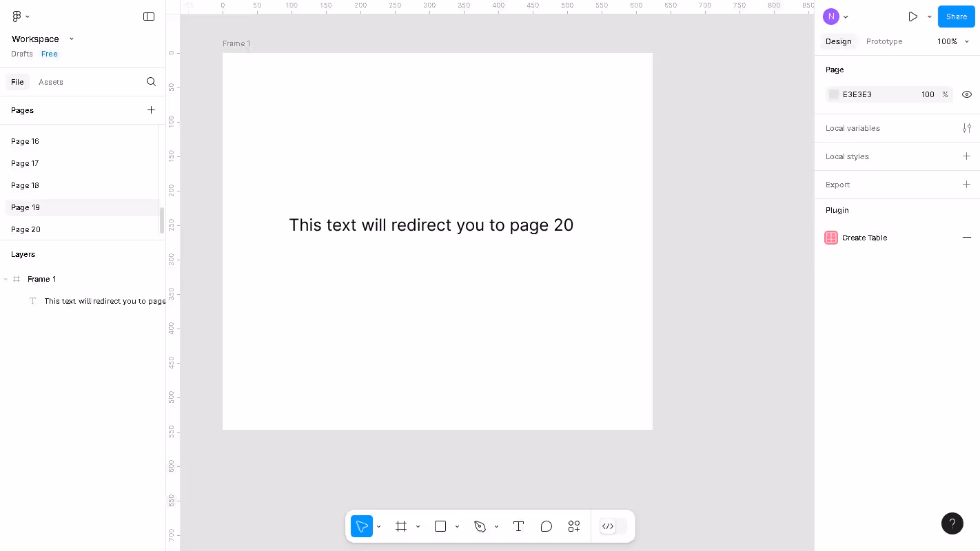Image resolution: width=980 pixels, height=551 pixels.
Task: Select the Text tool
Action: [519, 526]
